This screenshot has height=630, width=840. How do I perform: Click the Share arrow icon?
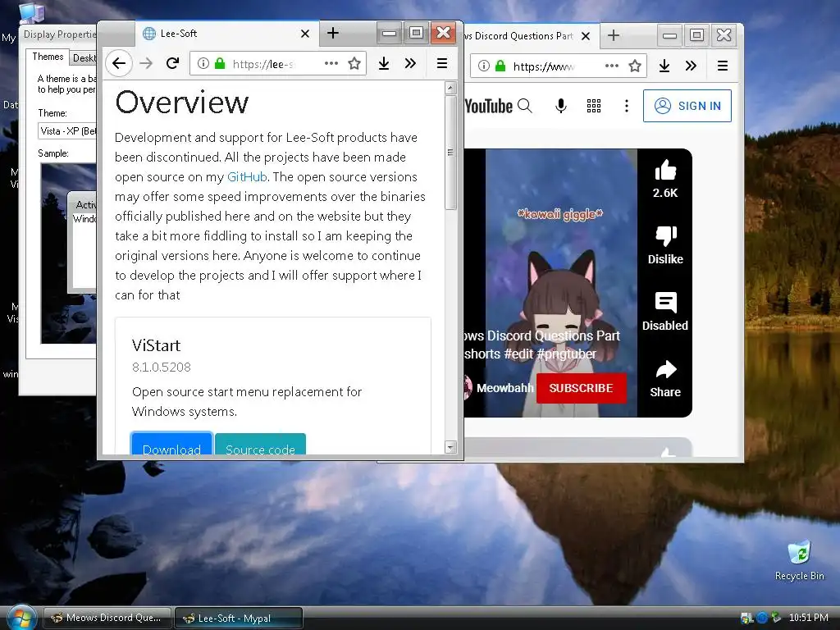(666, 369)
